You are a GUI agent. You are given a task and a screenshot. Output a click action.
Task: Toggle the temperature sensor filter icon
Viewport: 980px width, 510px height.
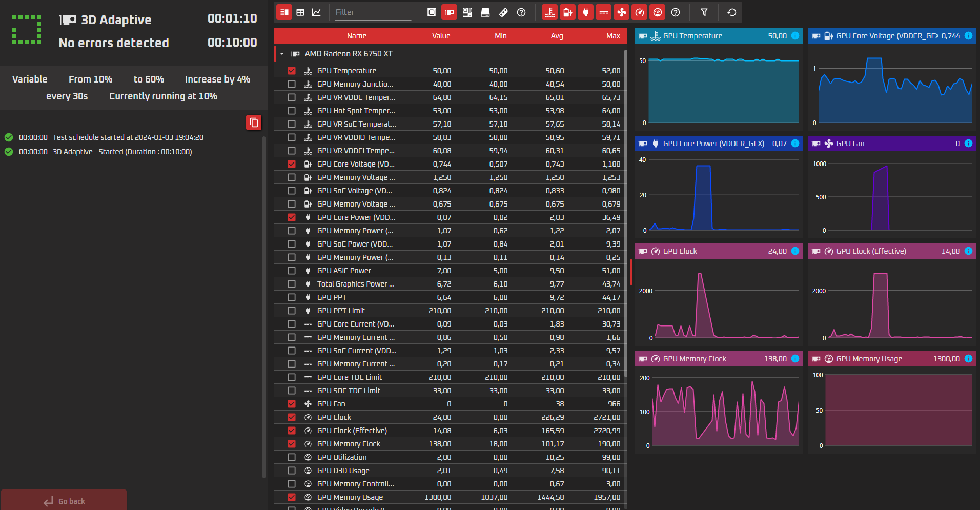(x=550, y=12)
